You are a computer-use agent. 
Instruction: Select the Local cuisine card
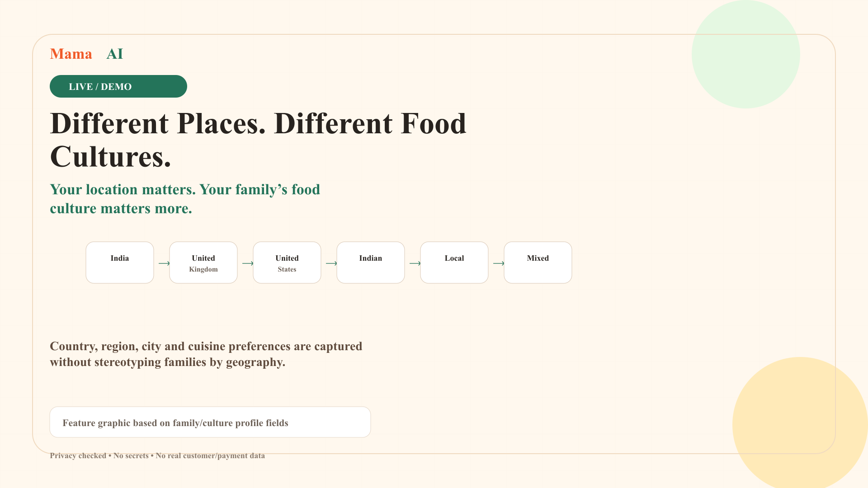click(x=454, y=263)
